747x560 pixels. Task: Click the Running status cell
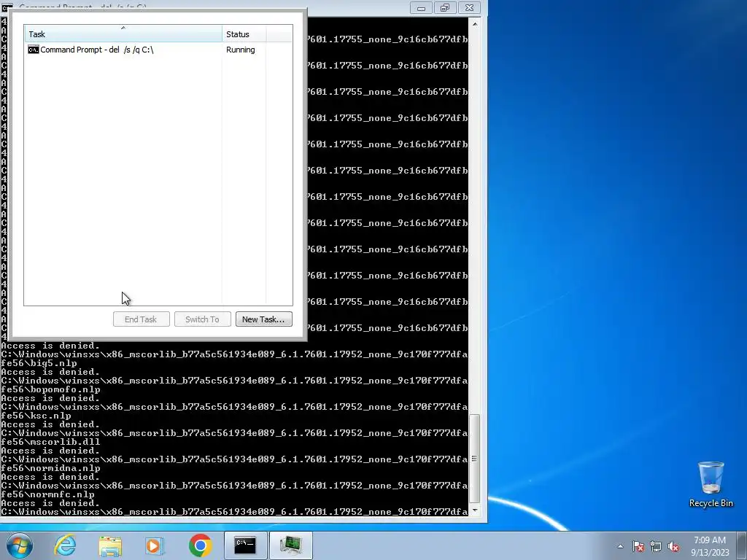[x=241, y=50]
